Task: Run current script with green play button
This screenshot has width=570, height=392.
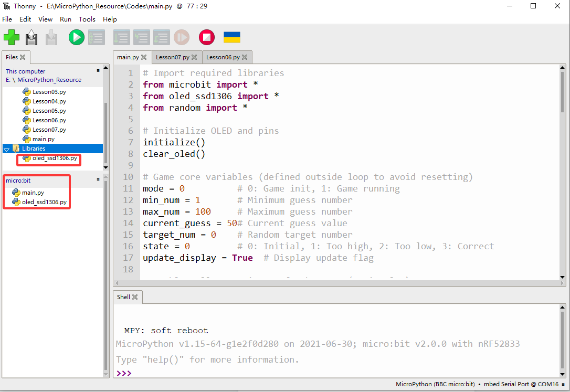Action: coord(76,37)
